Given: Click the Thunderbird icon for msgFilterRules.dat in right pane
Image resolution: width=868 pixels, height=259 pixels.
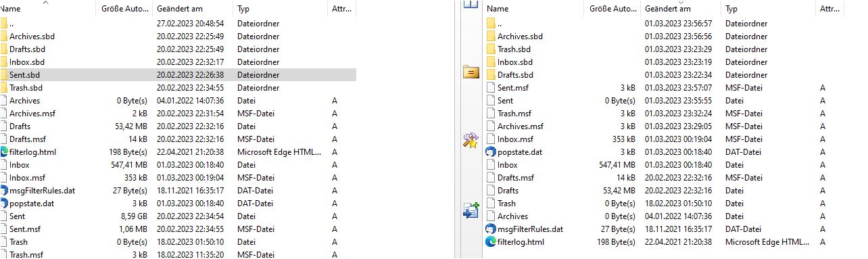Looking at the screenshot, I should pyautogui.click(x=491, y=229).
